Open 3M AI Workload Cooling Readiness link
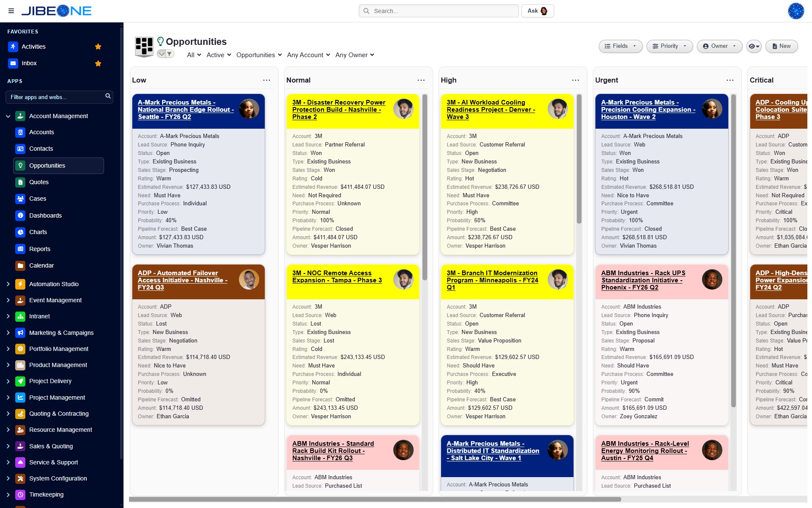812x508 pixels. tap(491, 110)
